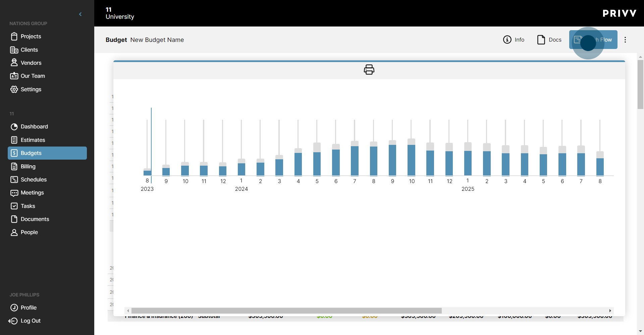Click the Our Team ID card icon
This screenshot has width=644, height=335.
(x=14, y=76)
